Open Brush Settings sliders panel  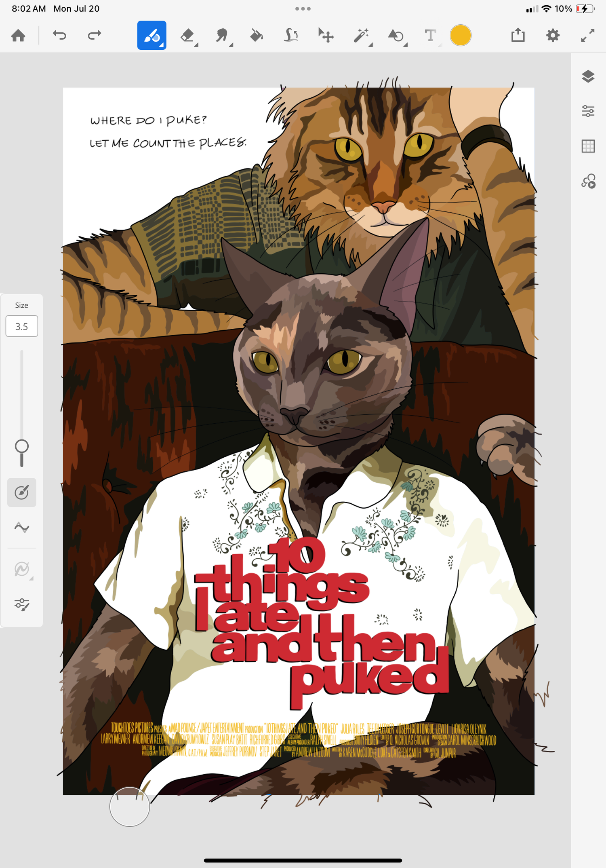tap(22, 605)
